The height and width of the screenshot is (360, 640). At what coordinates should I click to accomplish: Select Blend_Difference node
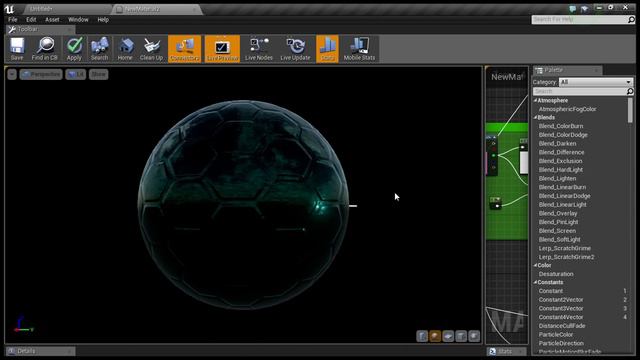point(561,152)
